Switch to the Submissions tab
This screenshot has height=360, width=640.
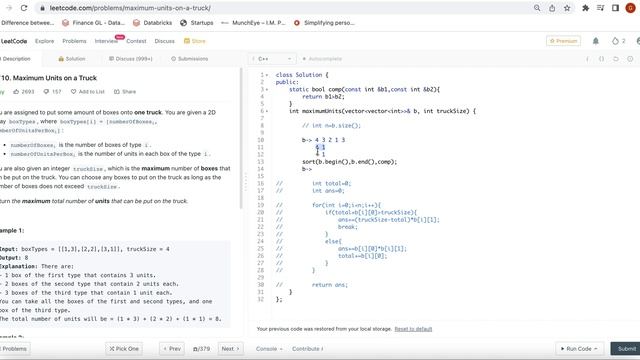click(189, 59)
